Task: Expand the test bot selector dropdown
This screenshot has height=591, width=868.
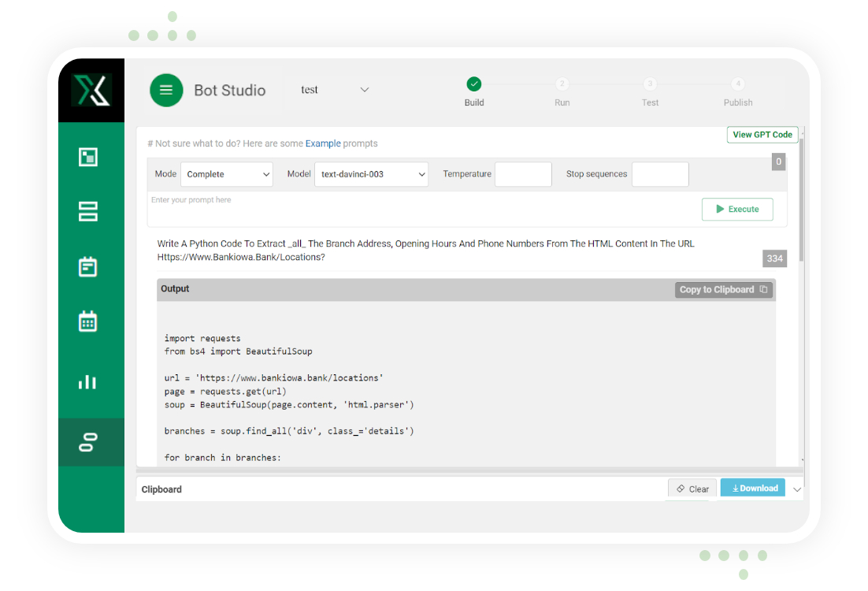Action: tap(364, 90)
